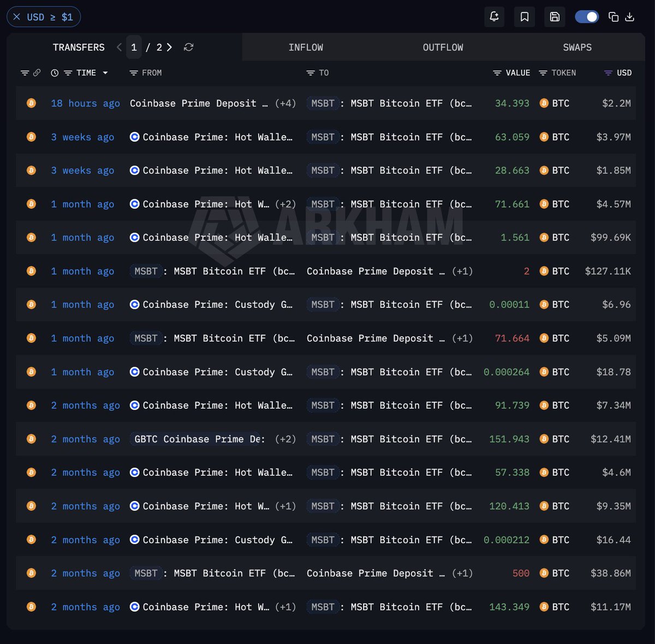This screenshot has height=644, width=655.
Task: Open the MSBT tag on the 500 BTC row
Action: click(x=146, y=574)
